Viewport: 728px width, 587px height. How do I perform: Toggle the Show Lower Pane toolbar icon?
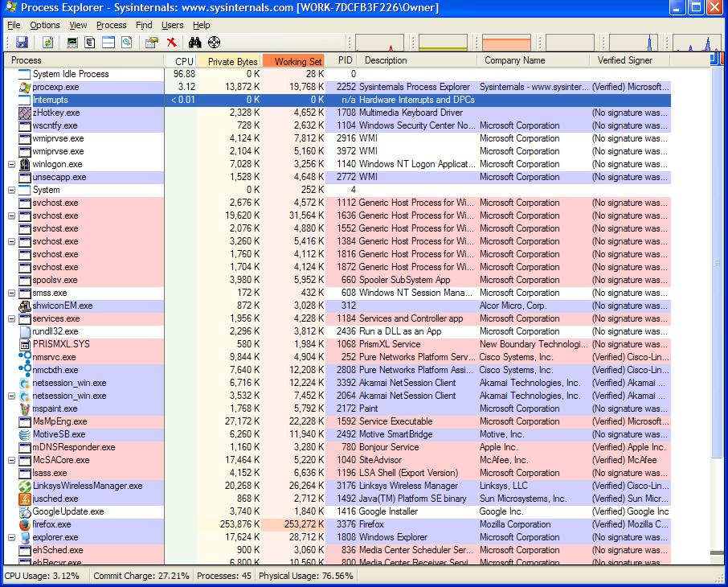click(x=108, y=43)
